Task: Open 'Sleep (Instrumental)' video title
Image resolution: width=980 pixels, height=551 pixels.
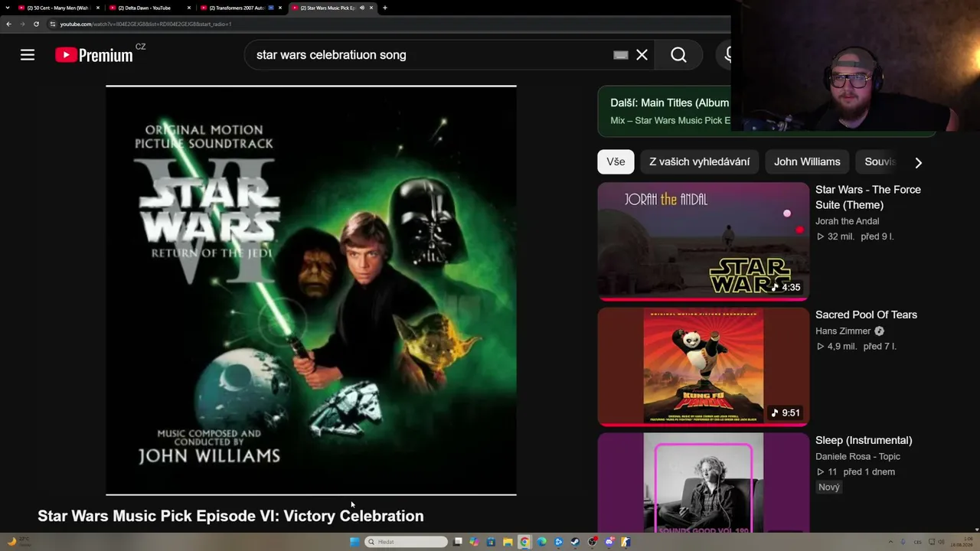Action: pos(864,440)
